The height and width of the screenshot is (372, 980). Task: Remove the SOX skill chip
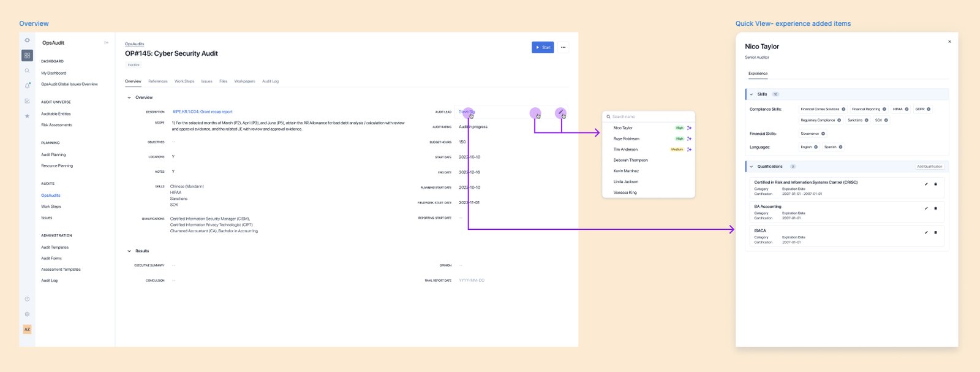click(886, 120)
